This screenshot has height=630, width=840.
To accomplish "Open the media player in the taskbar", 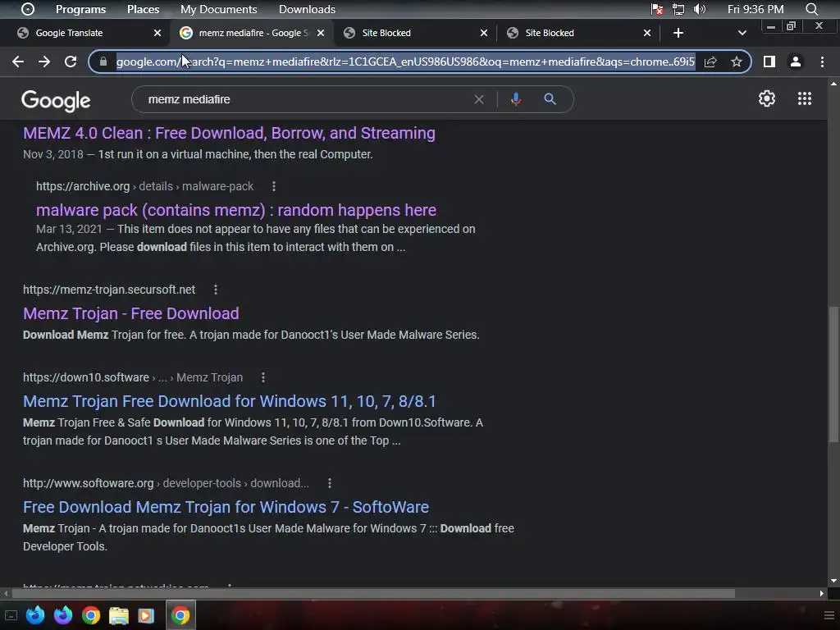I will tap(146, 615).
